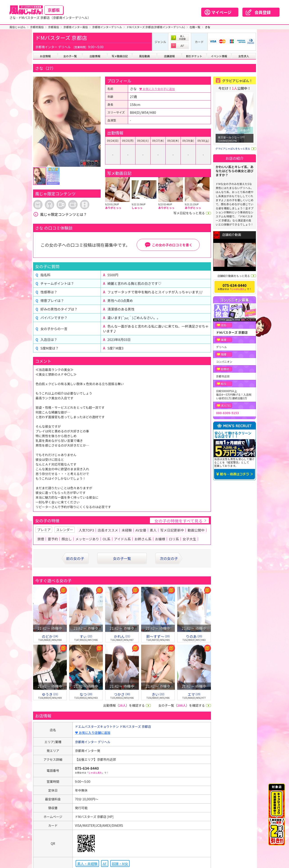Click the 075-634-8440 phone button in sidebar
The height and width of the screenshot is (868, 289).
(x=235, y=287)
